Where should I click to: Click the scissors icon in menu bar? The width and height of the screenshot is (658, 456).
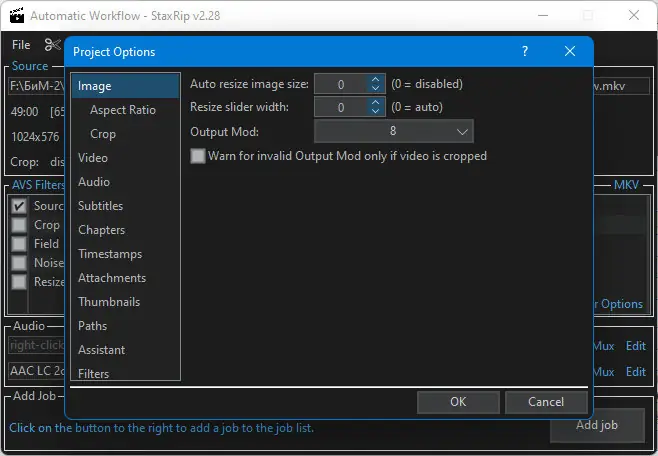[52, 44]
